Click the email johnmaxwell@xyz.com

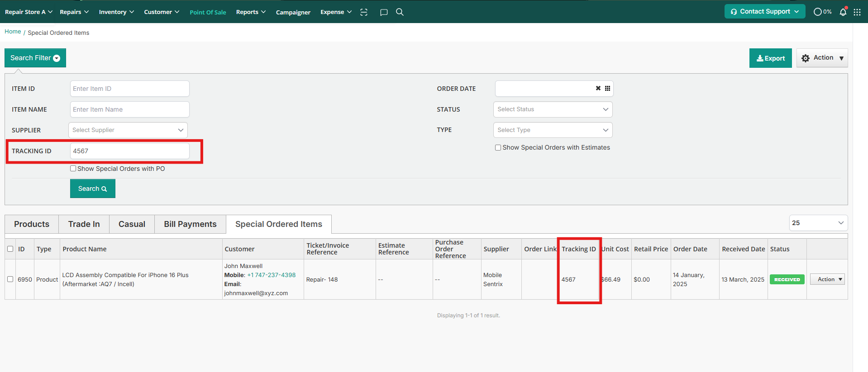[256, 293]
